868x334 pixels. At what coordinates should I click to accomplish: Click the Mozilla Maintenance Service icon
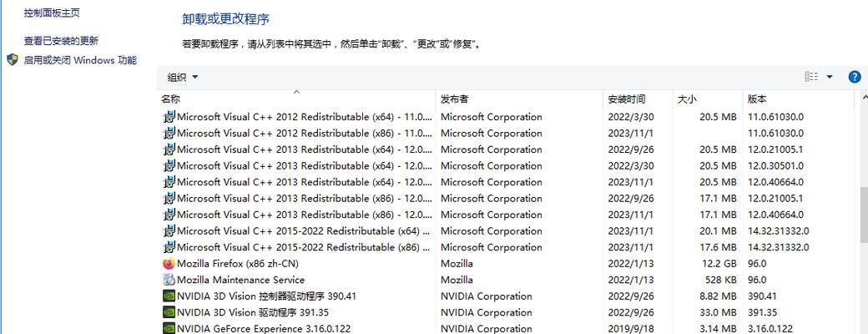coord(169,280)
